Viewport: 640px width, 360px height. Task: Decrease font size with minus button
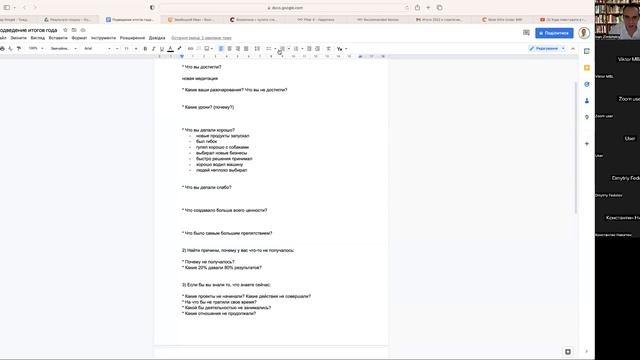tap(117, 49)
